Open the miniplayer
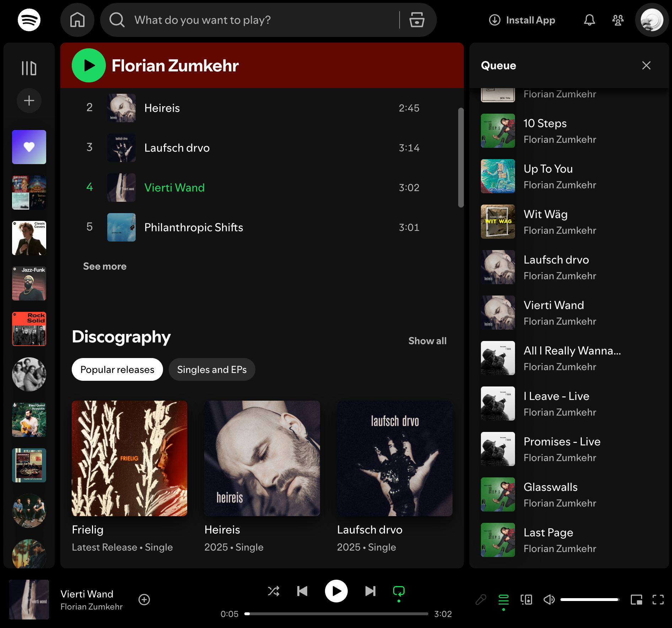 pos(636,600)
